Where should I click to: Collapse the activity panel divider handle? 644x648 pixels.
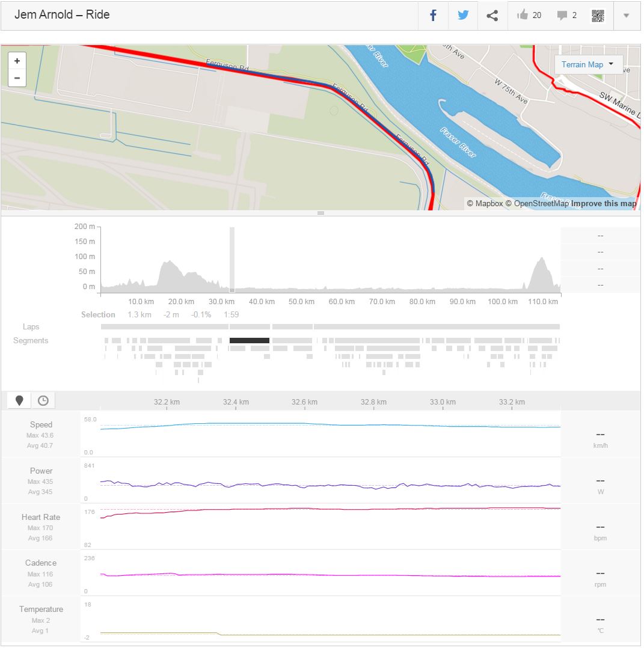pyautogui.click(x=321, y=213)
